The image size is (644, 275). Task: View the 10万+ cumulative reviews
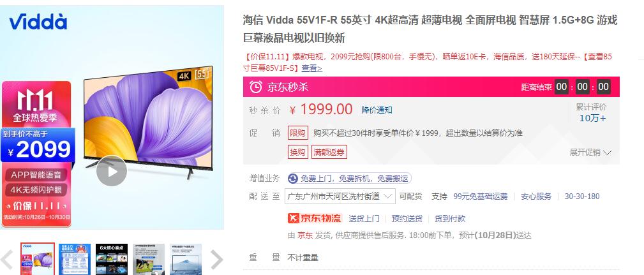[x=592, y=118]
